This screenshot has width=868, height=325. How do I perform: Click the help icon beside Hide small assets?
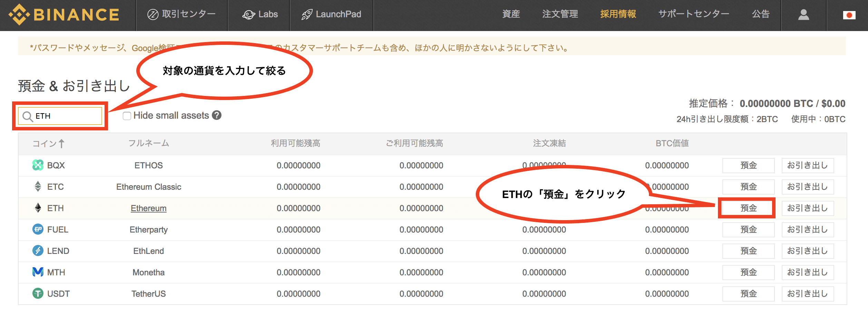click(x=217, y=115)
